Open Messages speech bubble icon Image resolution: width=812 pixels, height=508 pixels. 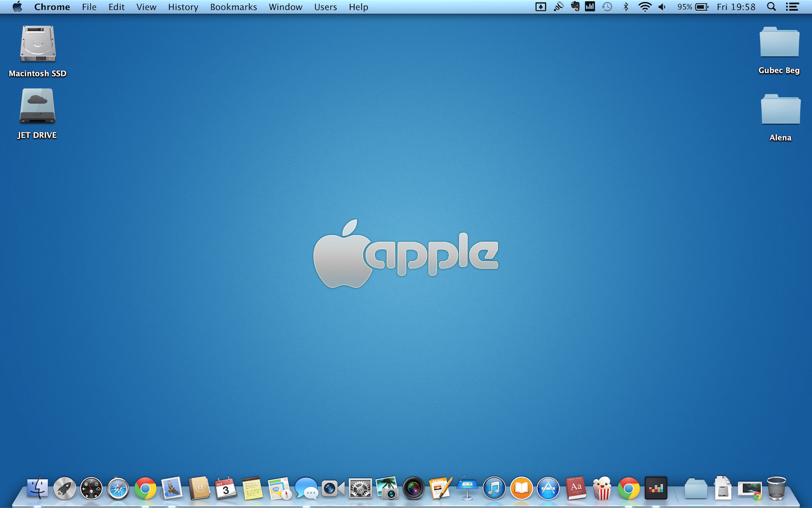coord(306,488)
